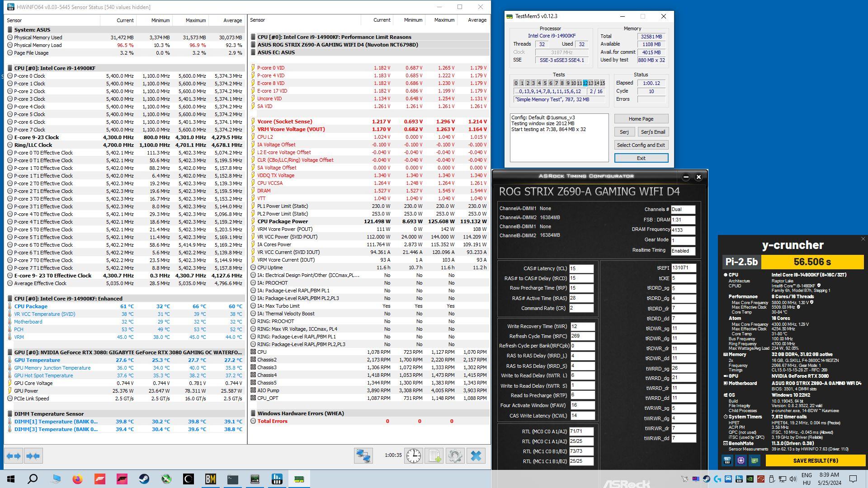Image resolution: width=868 pixels, height=488 pixels.
Task: Click the expand columns arrows icon in HWiNFO
Action: (14, 456)
